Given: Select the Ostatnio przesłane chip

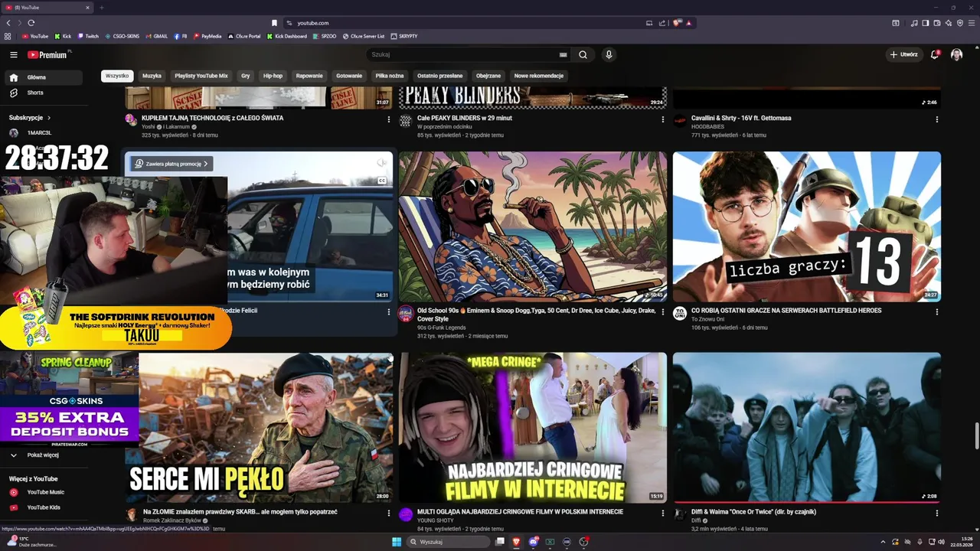Looking at the screenshot, I should pyautogui.click(x=439, y=76).
